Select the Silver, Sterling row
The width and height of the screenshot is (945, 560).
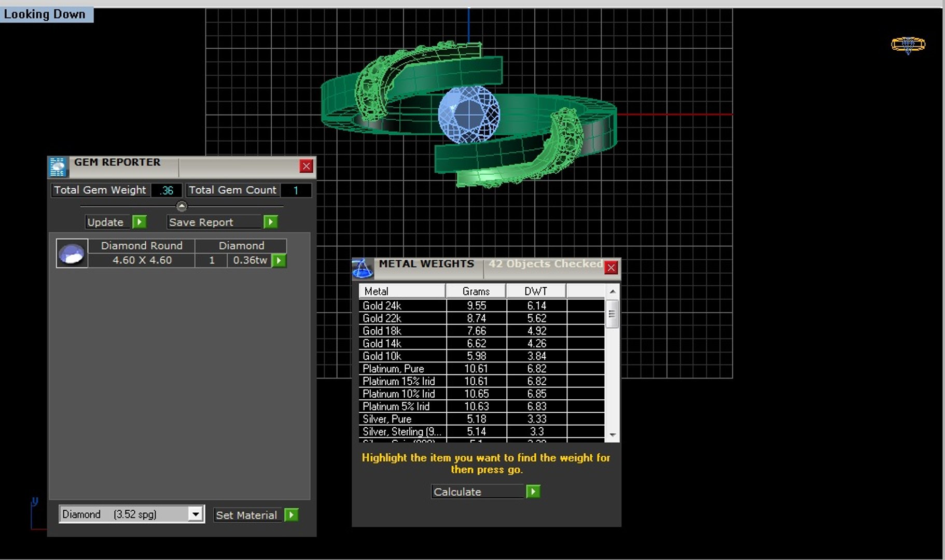point(482,431)
